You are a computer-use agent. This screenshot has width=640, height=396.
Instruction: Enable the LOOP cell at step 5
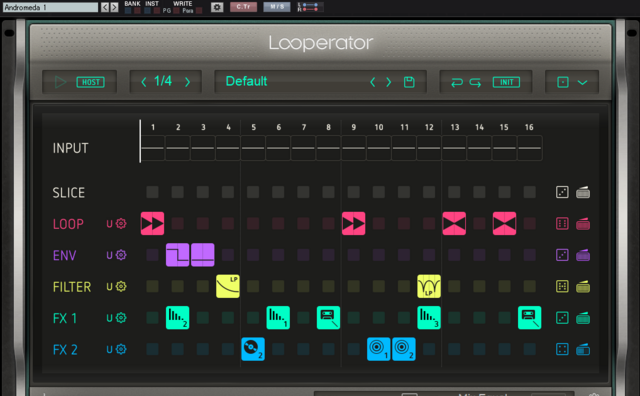pos(253,223)
